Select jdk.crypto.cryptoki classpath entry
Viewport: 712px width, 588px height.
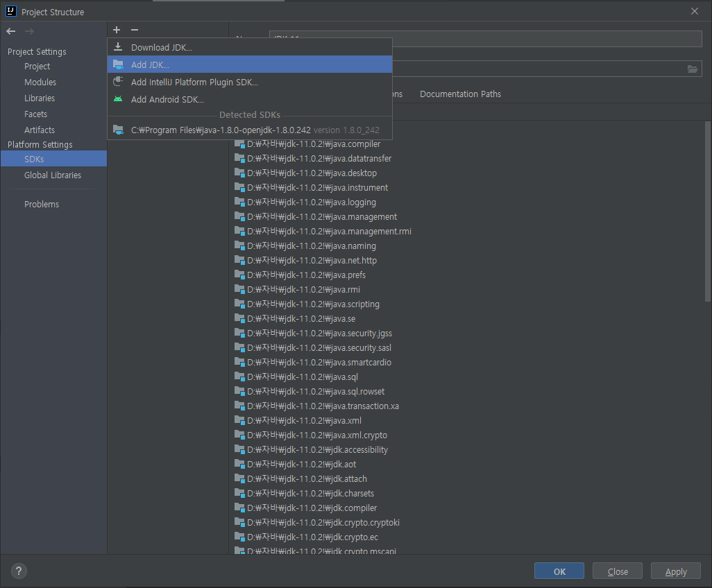tap(323, 523)
